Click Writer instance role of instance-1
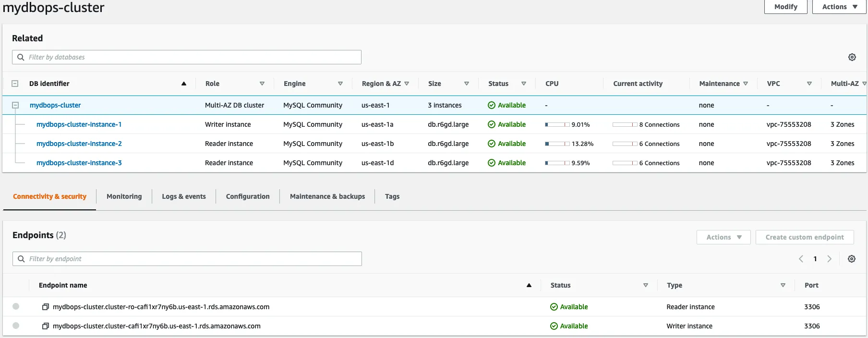 point(228,124)
